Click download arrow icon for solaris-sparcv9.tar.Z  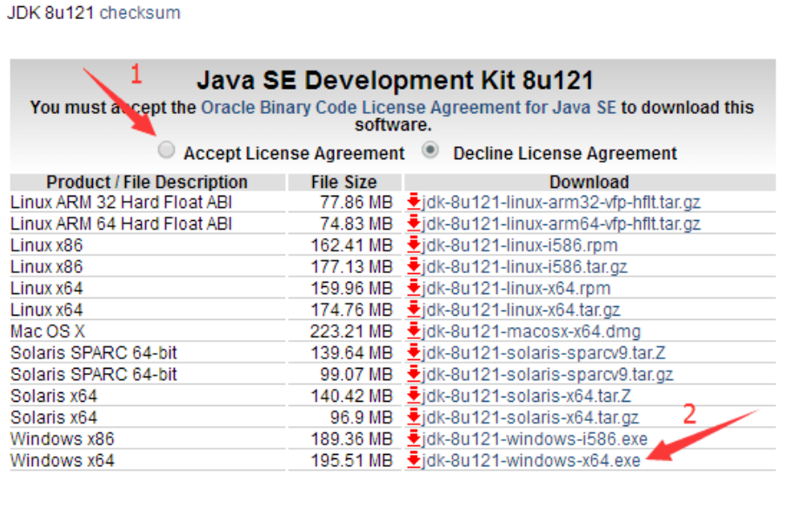tap(414, 352)
